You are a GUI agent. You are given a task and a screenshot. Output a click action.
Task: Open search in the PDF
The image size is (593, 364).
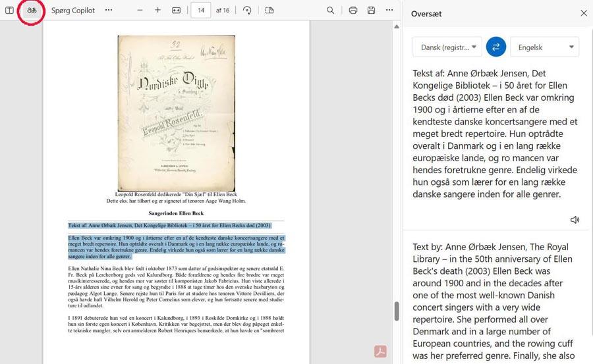(331, 11)
